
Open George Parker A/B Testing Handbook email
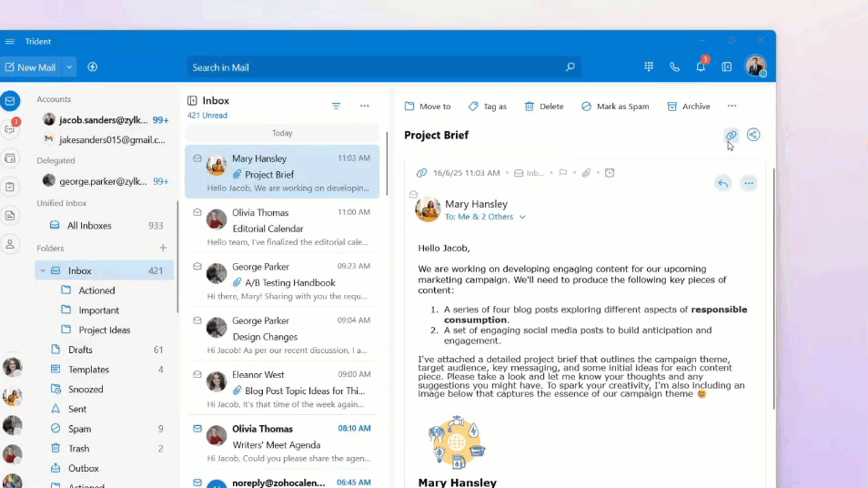pos(282,280)
